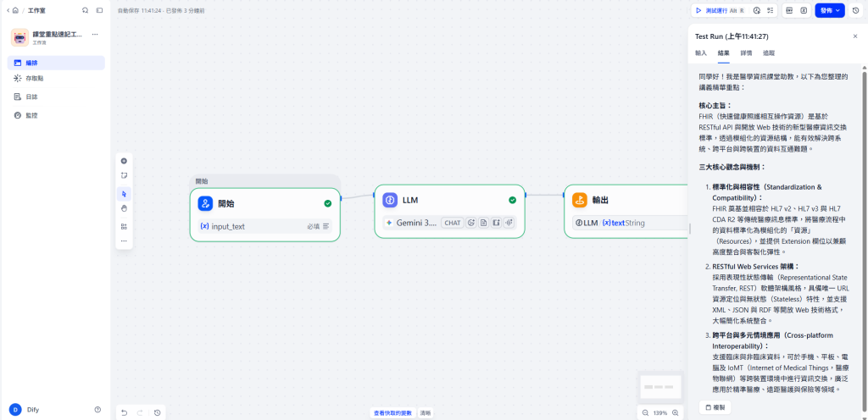Click the help question mark icon

[98, 410]
